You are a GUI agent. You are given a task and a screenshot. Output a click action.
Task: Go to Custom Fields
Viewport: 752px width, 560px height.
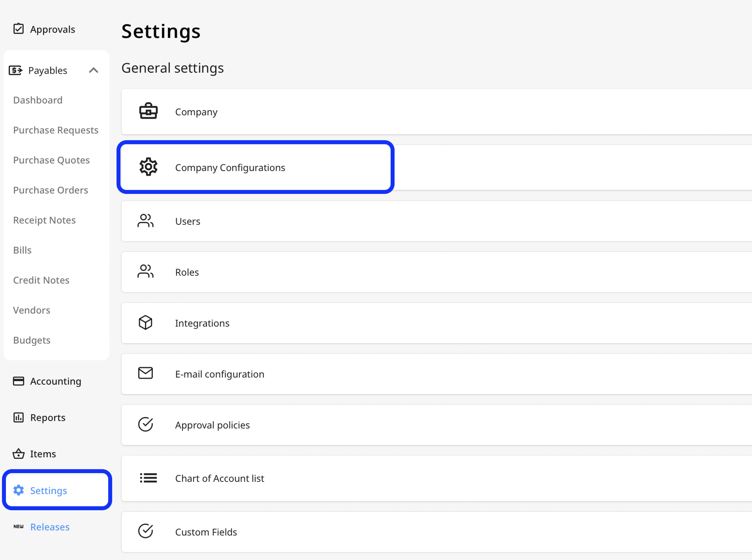click(206, 532)
